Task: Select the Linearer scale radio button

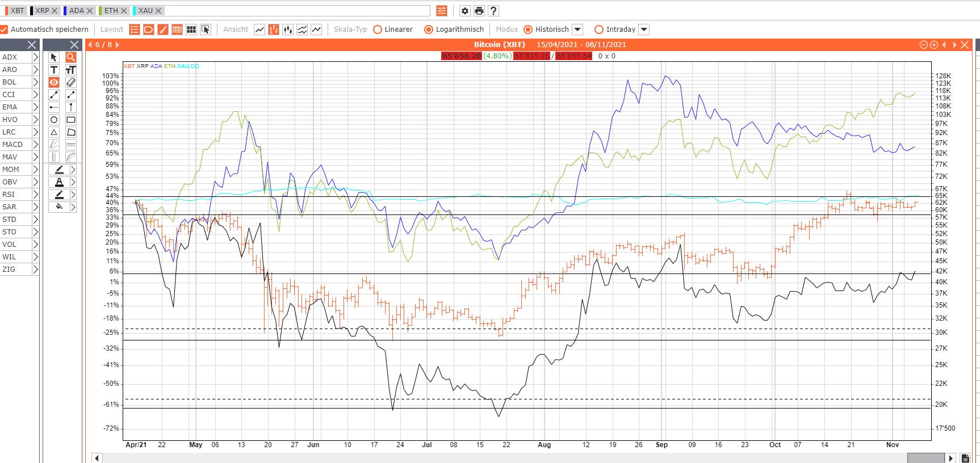Action: 378,30
